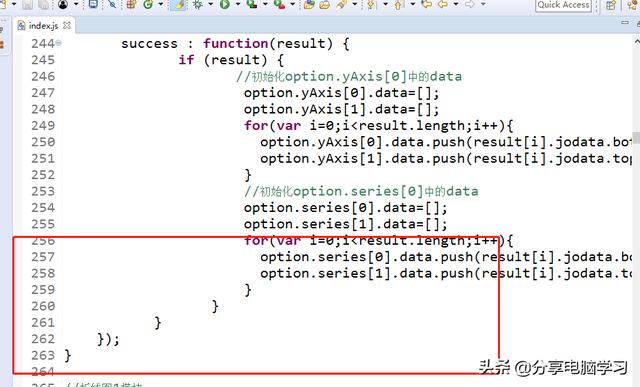Open the External Tools dropdown arrow
This screenshot has width=640, height=387.
click(x=293, y=4)
